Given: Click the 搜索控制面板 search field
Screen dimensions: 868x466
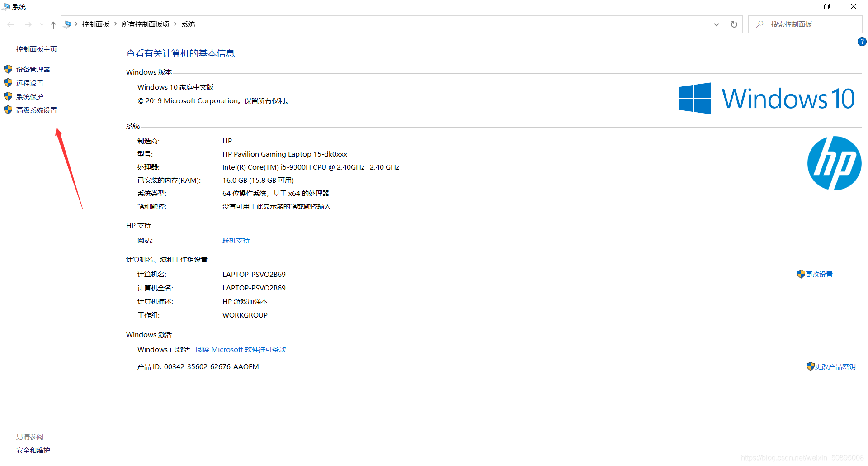Looking at the screenshot, I should [805, 24].
